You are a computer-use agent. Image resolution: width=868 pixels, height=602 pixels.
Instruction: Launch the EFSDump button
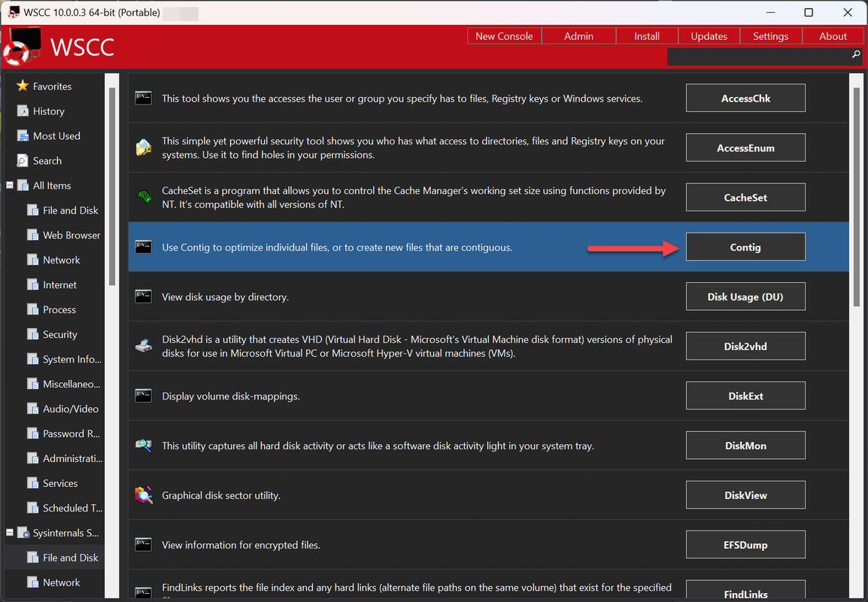pos(745,544)
